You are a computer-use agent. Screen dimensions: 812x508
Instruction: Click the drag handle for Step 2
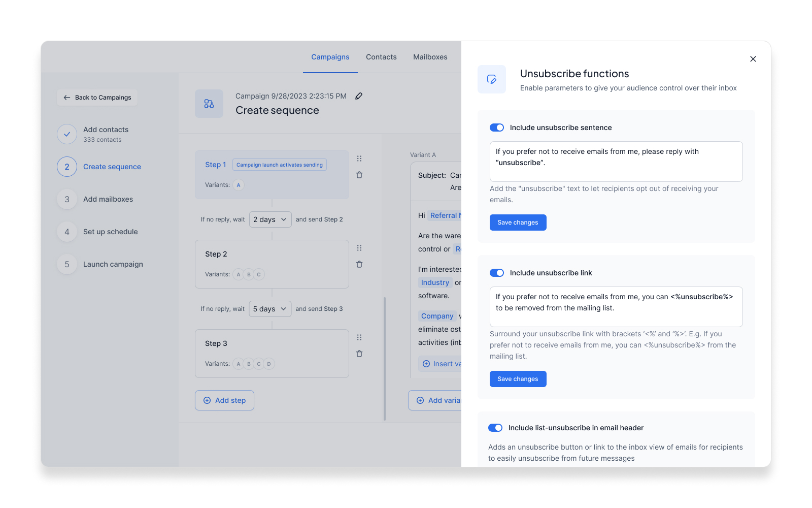click(359, 248)
